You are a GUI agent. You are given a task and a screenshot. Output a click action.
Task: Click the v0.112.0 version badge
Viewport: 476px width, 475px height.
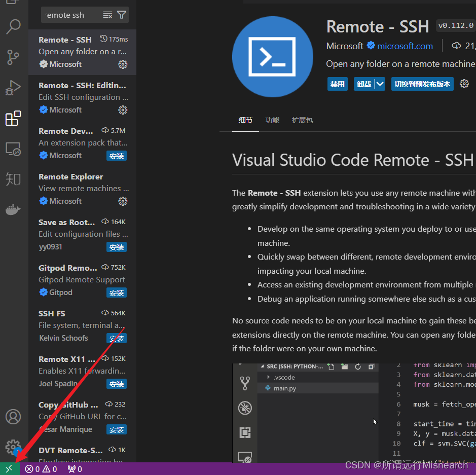click(456, 25)
